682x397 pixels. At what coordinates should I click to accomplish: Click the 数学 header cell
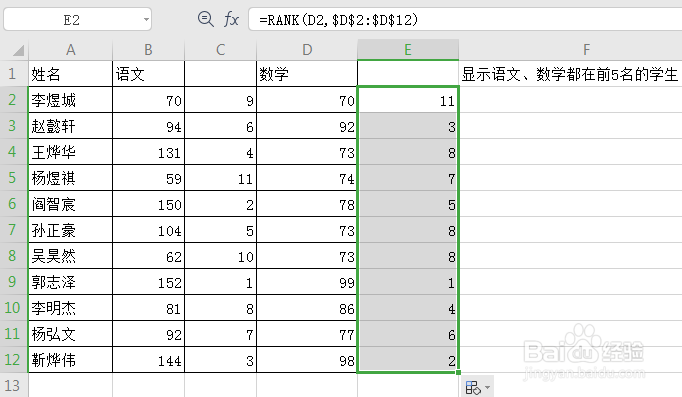coord(307,73)
